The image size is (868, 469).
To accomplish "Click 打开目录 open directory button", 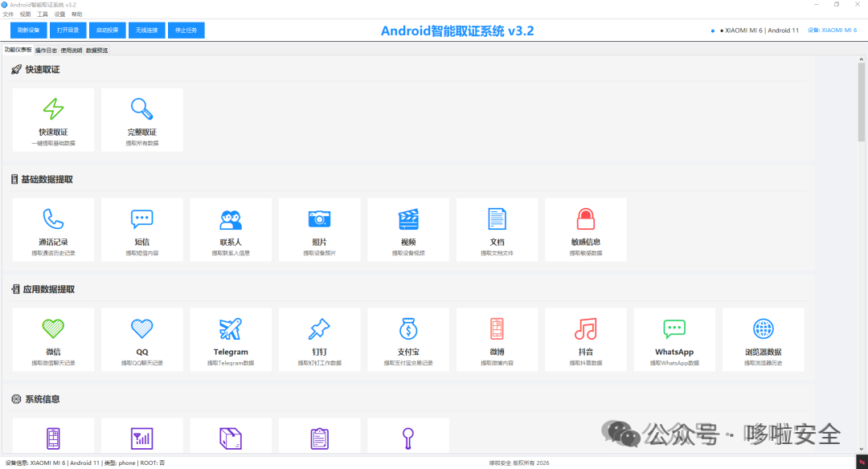I will point(68,31).
